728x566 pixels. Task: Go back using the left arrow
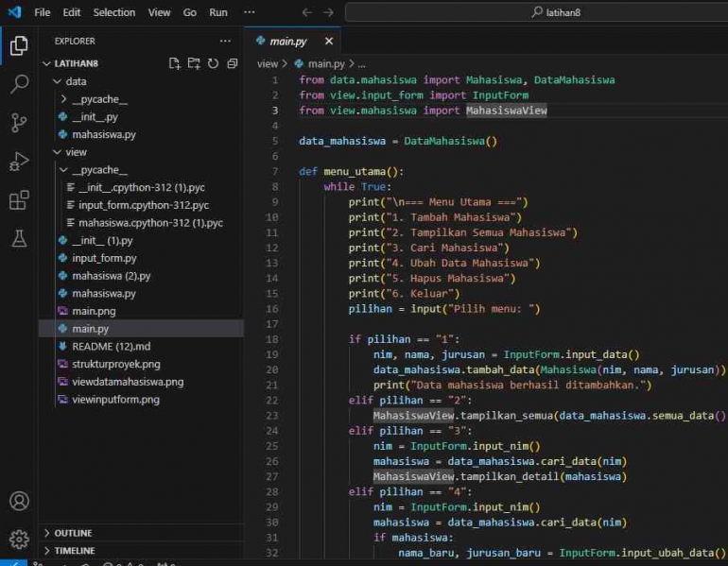pos(307,12)
